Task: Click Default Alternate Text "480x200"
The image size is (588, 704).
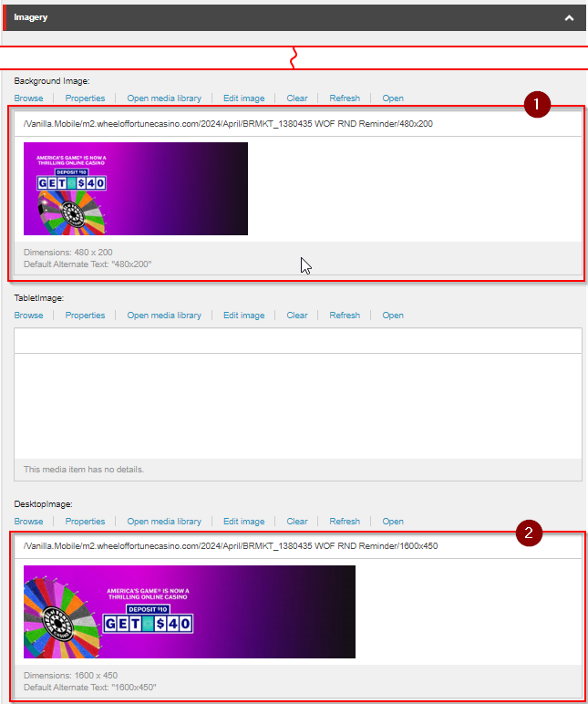Action: click(88, 264)
